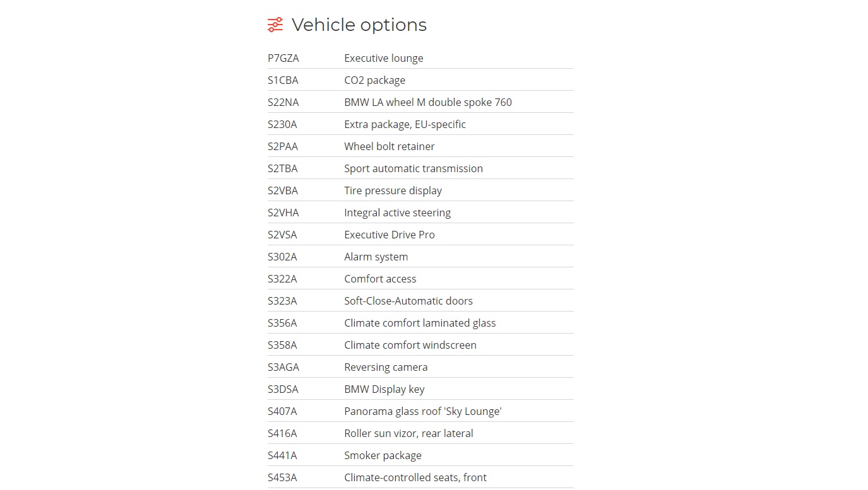
Task: Select the Smoker package entry
Action: (383, 455)
